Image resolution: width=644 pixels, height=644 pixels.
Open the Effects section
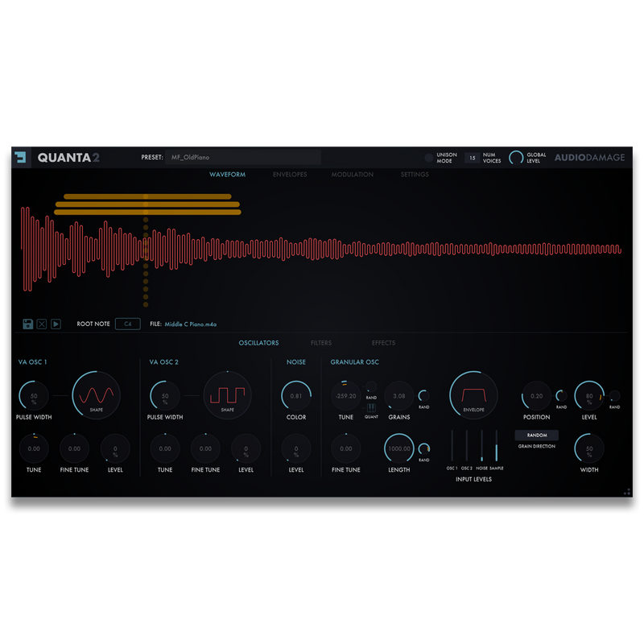383,343
